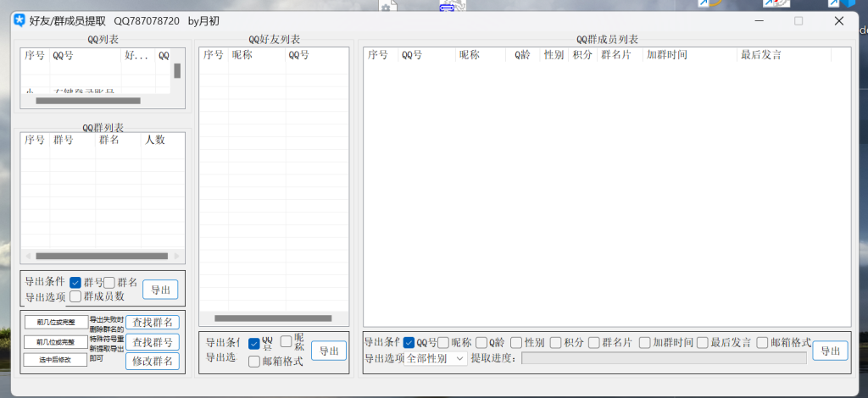The height and width of the screenshot is (398, 868).
Task: Enable 群成员数 export checkbox
Action: click(x=75, y=296)
